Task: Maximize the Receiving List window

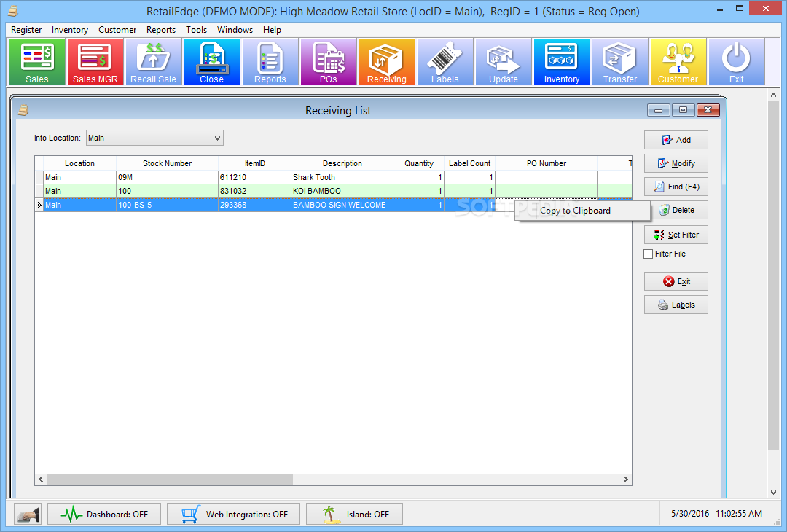Action: [x=683, y=110]
